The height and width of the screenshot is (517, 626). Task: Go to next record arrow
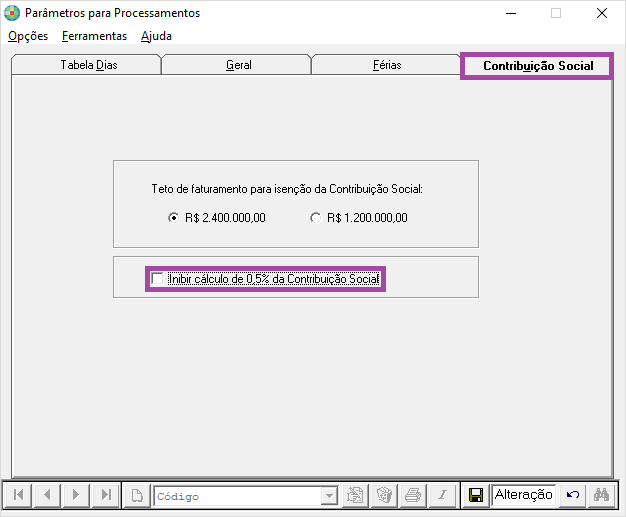click(76, 495)
